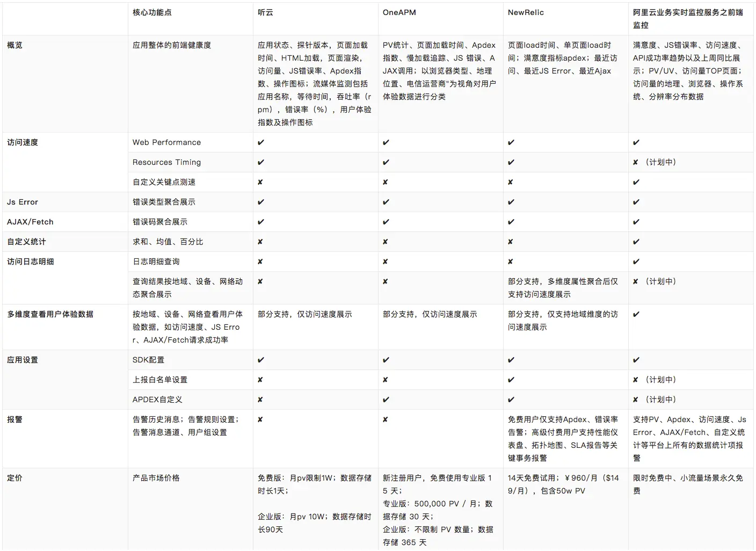Click the 访问日志明细 row label
This screenshot has height=551, width=756.
31,262
